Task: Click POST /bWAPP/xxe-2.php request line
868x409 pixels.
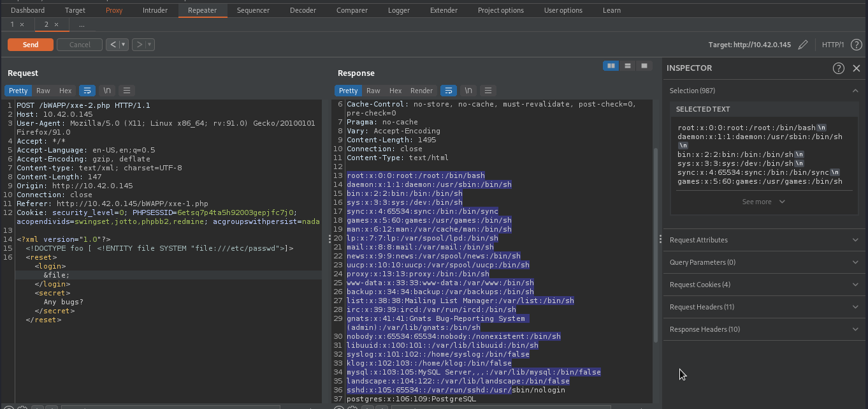Action: [x=83, y=105]
